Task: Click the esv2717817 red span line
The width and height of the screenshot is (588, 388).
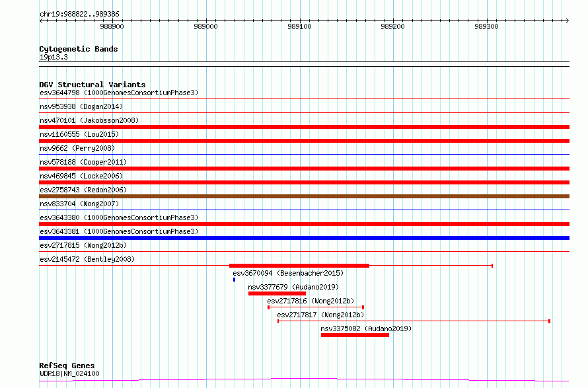Action: 414,321
